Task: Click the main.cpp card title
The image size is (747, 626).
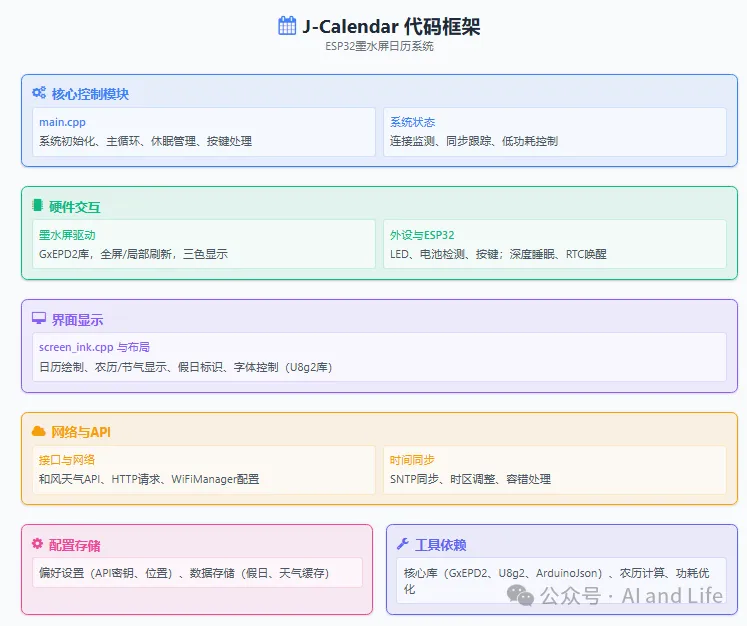Action: tap(62, 122)
